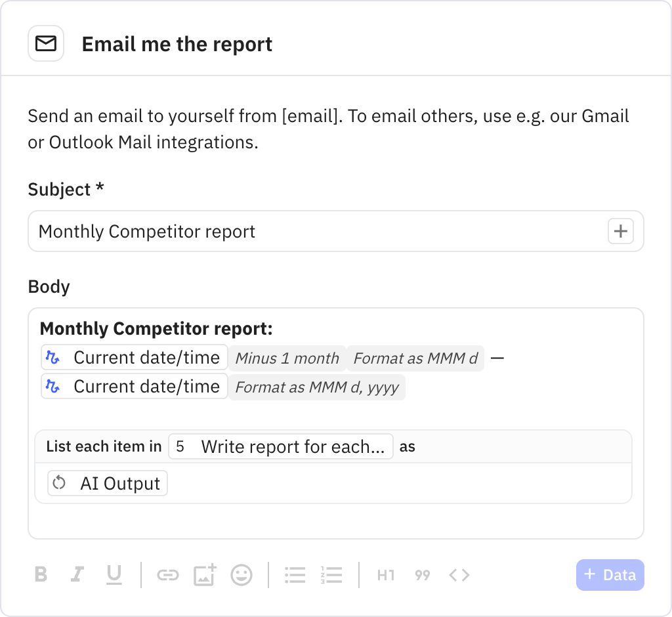The image size is (672, 617).
Task: Toggle bold formatting in body toolbar
Action: (x=41, y=574)
